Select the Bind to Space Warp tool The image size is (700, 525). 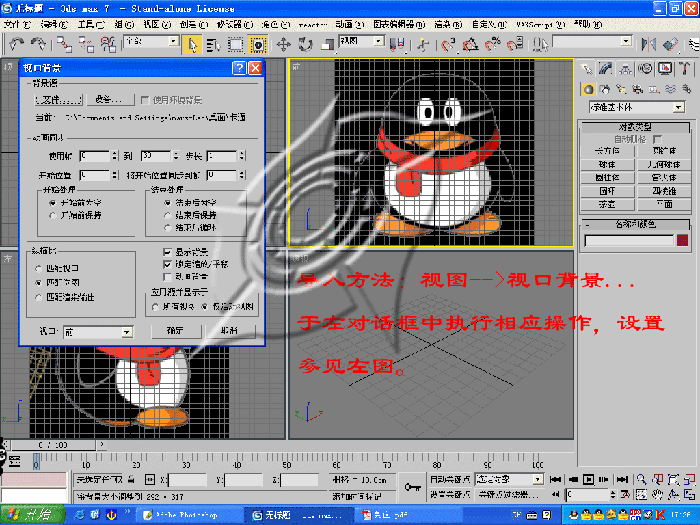[108, 45]
